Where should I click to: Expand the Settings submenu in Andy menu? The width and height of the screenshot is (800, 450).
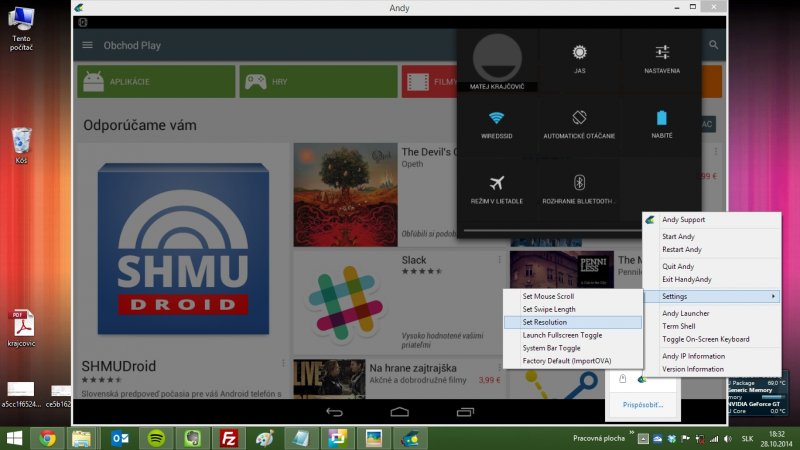pos(710,296)
